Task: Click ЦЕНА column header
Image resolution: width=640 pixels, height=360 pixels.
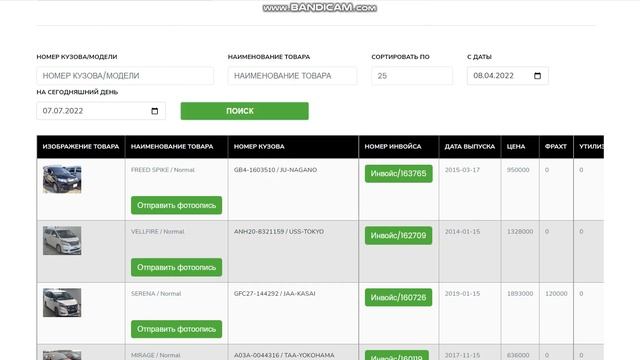Action: coord(520,147)
